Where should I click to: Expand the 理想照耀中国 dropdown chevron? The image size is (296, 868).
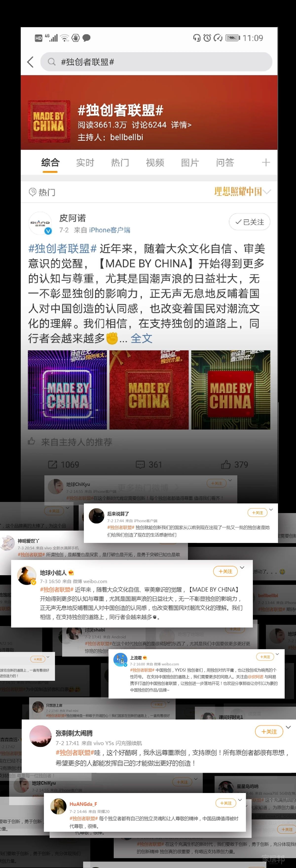click(267, 192)
